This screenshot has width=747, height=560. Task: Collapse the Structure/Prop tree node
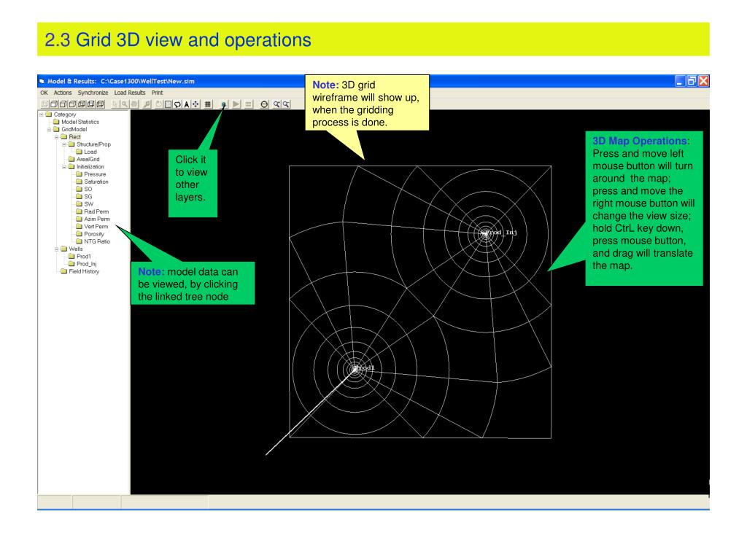(x=64, y=144)
